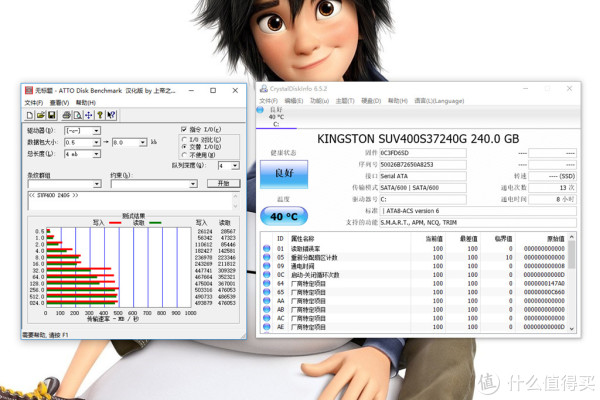Click the blue status orb for disk C:
The image size is (600, 400).
pos(260,110)
